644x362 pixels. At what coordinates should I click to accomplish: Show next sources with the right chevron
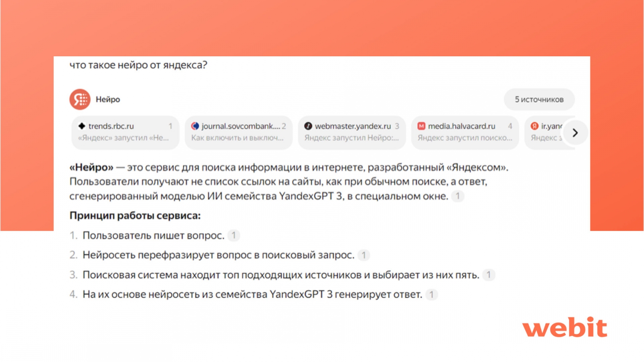point(575,133)
